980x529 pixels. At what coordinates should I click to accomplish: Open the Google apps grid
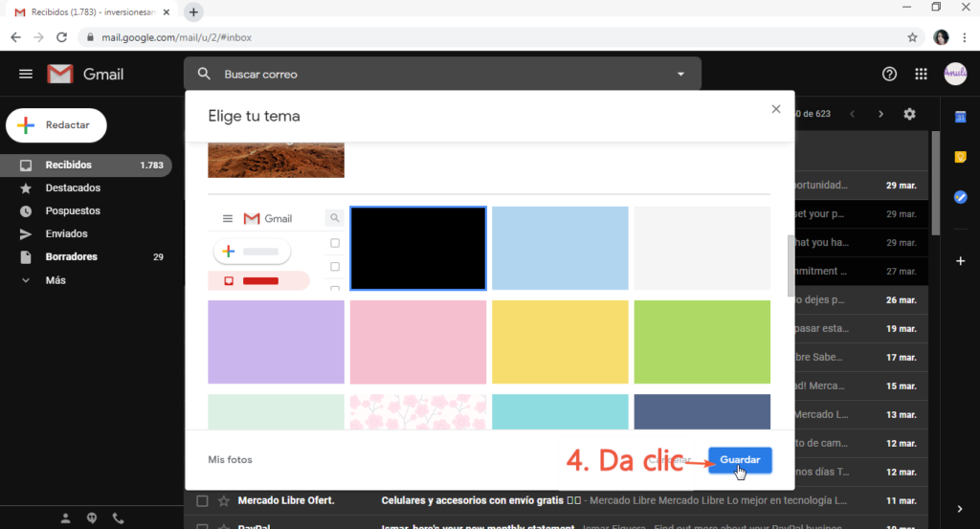(921, 75)
